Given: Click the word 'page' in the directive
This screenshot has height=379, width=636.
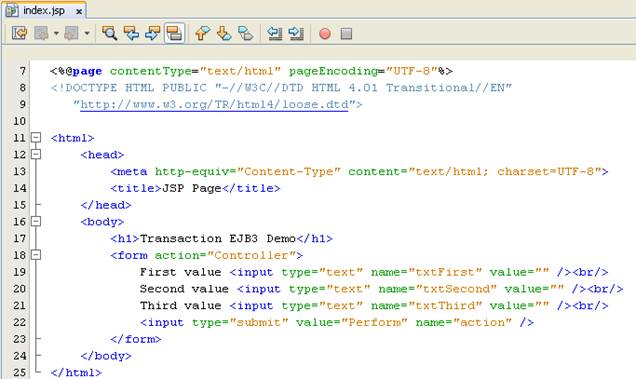Looking at the screenshot, I should [x=87, y=71].
